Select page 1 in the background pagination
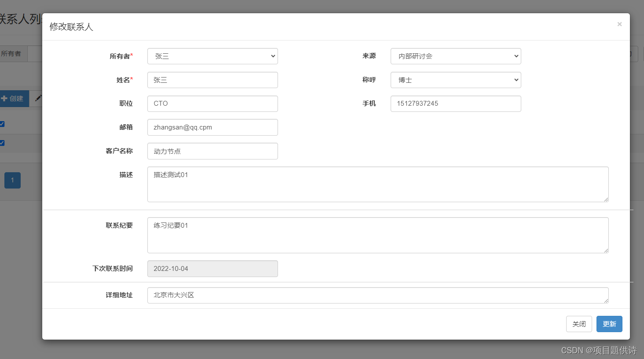The width and height of the screenshot is (644, 359). coord(12,180)
